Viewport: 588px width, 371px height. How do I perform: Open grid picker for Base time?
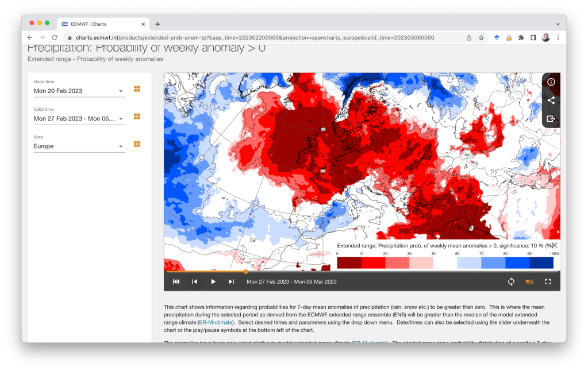[137, 89]
